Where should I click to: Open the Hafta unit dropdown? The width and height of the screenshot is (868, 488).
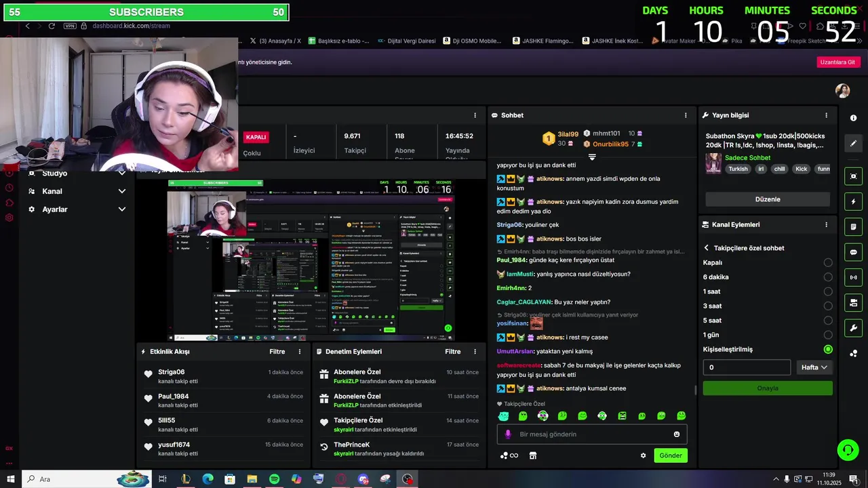814,367
